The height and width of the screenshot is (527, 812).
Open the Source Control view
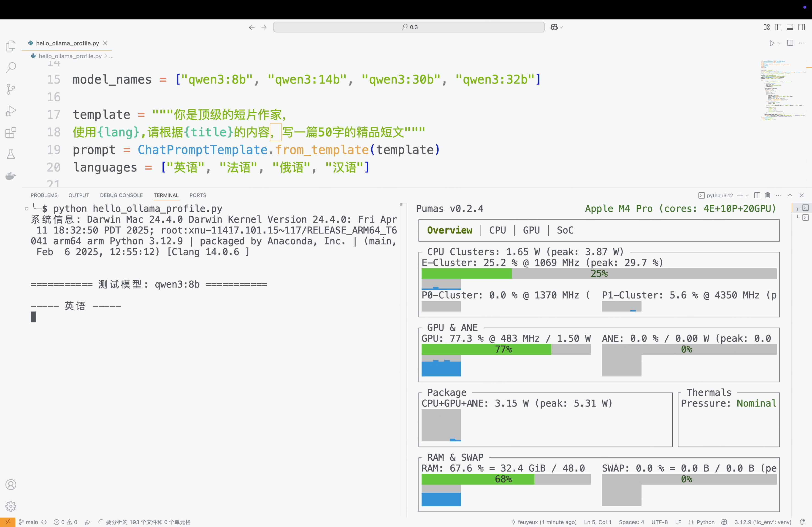pos(11,89)
